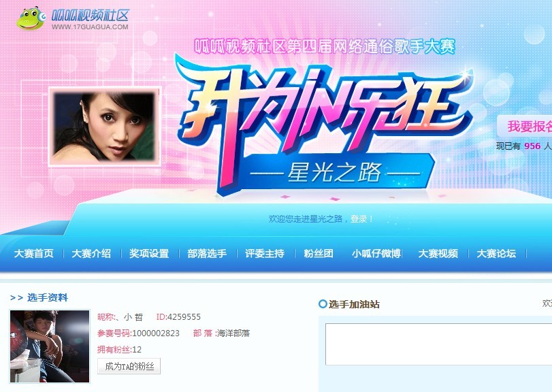Click the green frog mascot logo

[x=31, y=18]
